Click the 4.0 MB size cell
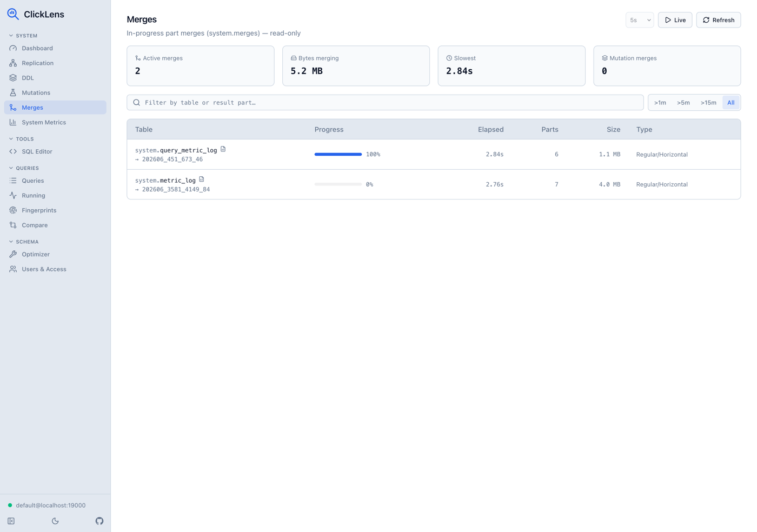This screenshot has height=532, width=757. [x=609, y=184]
